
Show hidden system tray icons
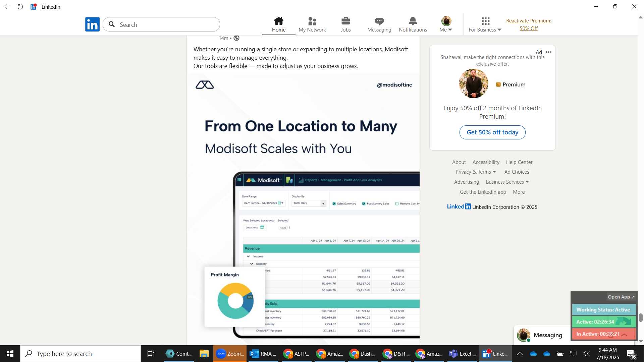520,354
